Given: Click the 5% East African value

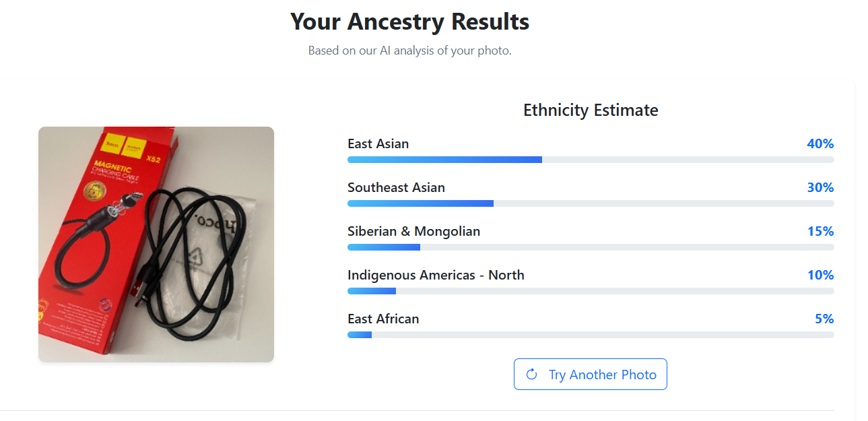Looking at the screenshot, I should 824,319.
